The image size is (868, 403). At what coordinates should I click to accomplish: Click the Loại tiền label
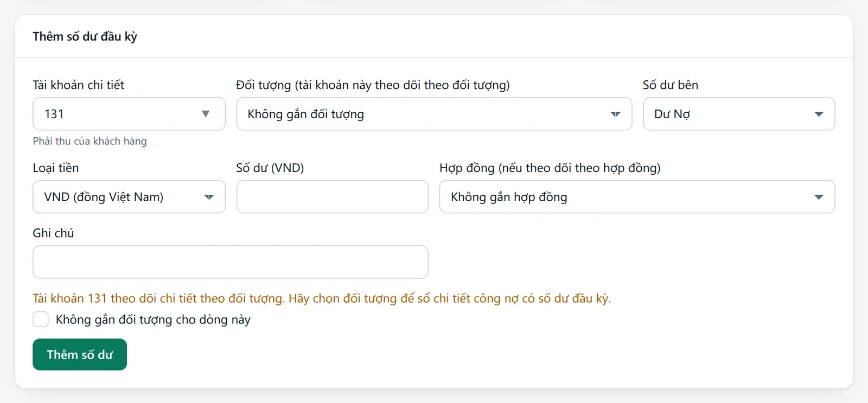(56, 168)
